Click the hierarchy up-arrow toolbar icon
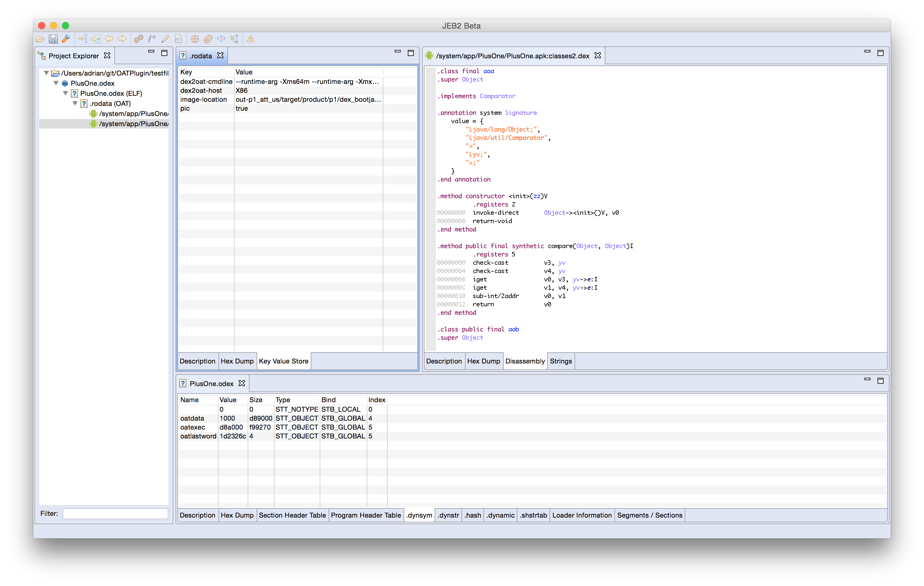Viewport: 924px width, 586px height. pos(234,39)
